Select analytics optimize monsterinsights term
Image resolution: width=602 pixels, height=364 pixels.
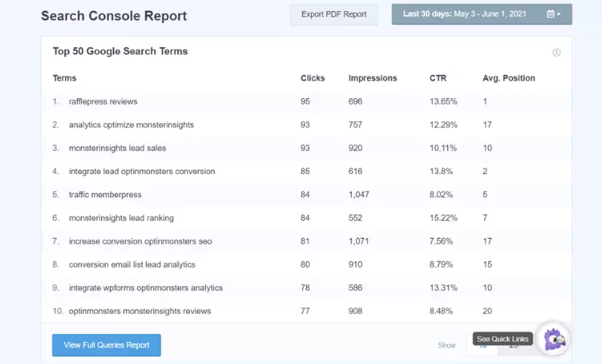click(131, 125)
